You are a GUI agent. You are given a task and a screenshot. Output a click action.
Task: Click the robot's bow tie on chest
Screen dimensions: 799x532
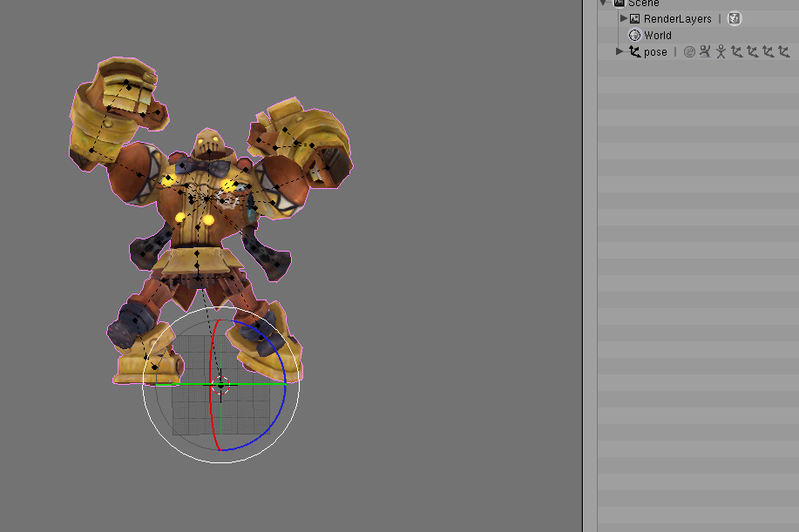point(202,165)
